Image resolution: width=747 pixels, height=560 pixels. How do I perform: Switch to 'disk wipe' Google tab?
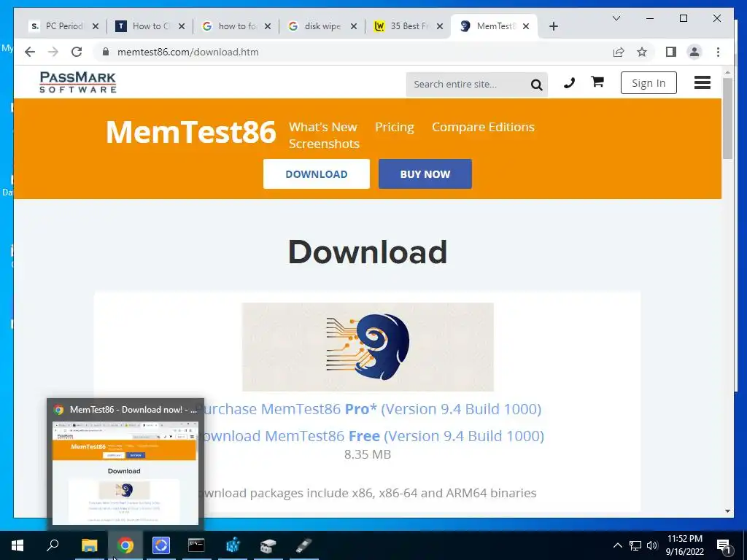tap(322, 26)
